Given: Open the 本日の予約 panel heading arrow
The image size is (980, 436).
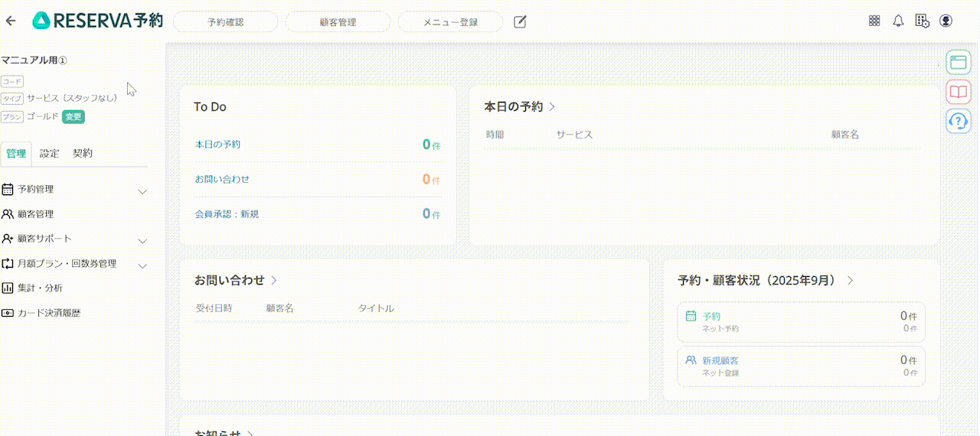Looking at the screenshot, I should [x=552, y=107].
